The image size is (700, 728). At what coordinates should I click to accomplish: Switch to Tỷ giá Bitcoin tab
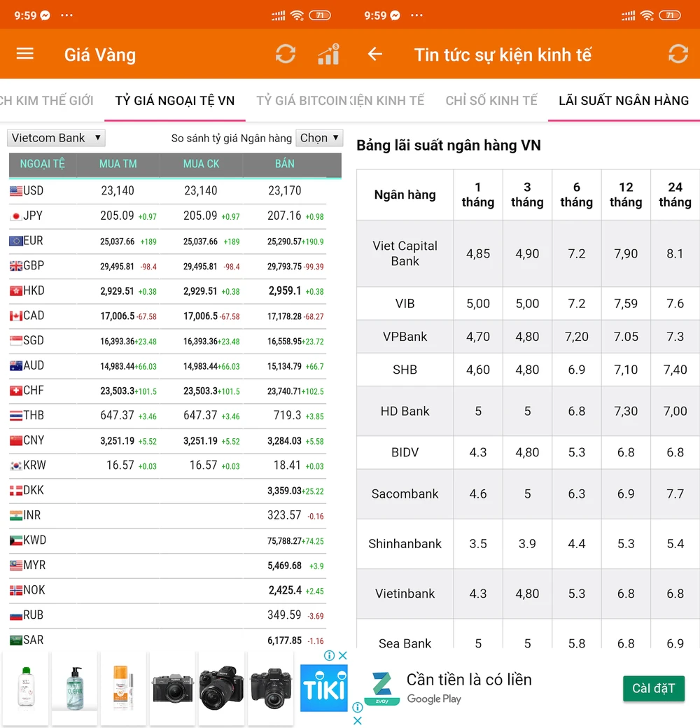click(301, 101)
